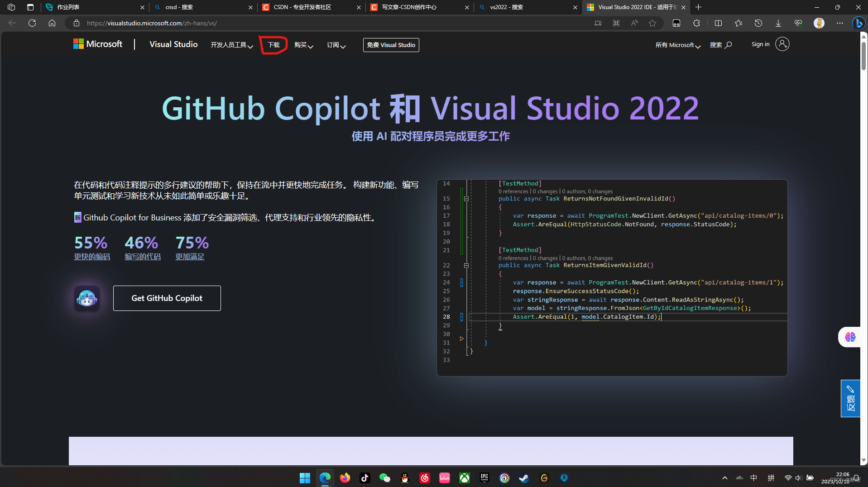View browsing history via clock icon
Screen dimensions: 868x487
759,23
